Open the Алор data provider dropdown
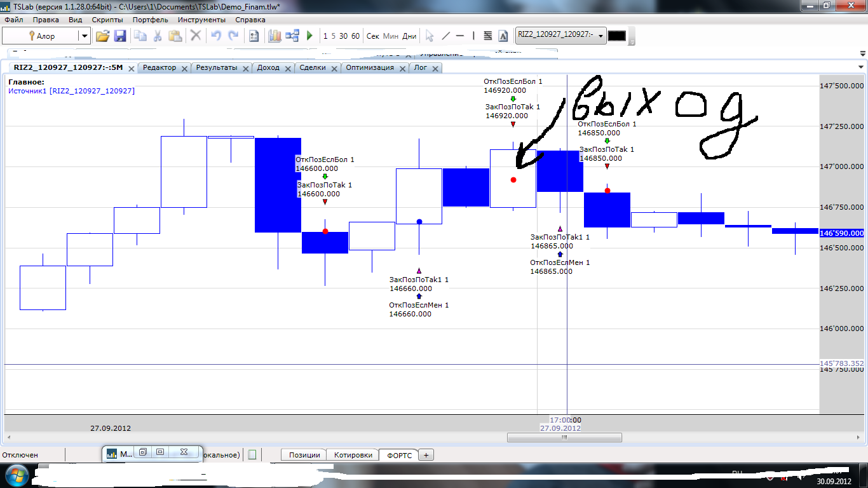 point(84,36)
